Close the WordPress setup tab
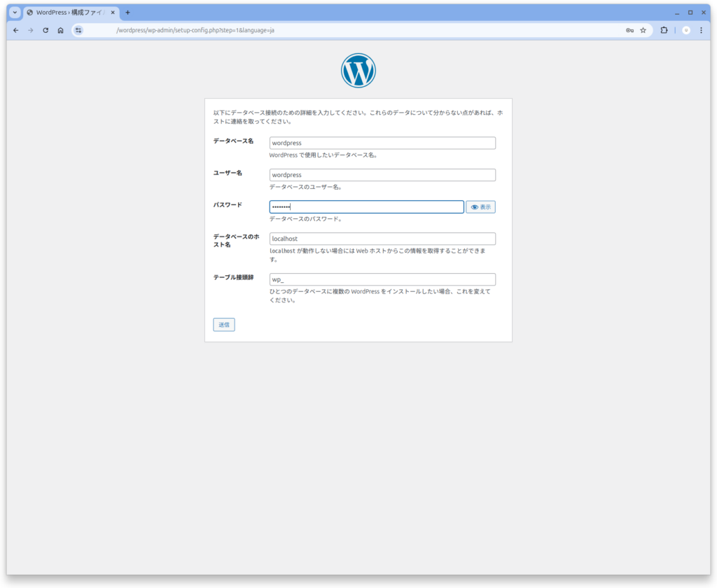Image resolution: width=717 pixels, height=588 pixels. click(113, 13)
